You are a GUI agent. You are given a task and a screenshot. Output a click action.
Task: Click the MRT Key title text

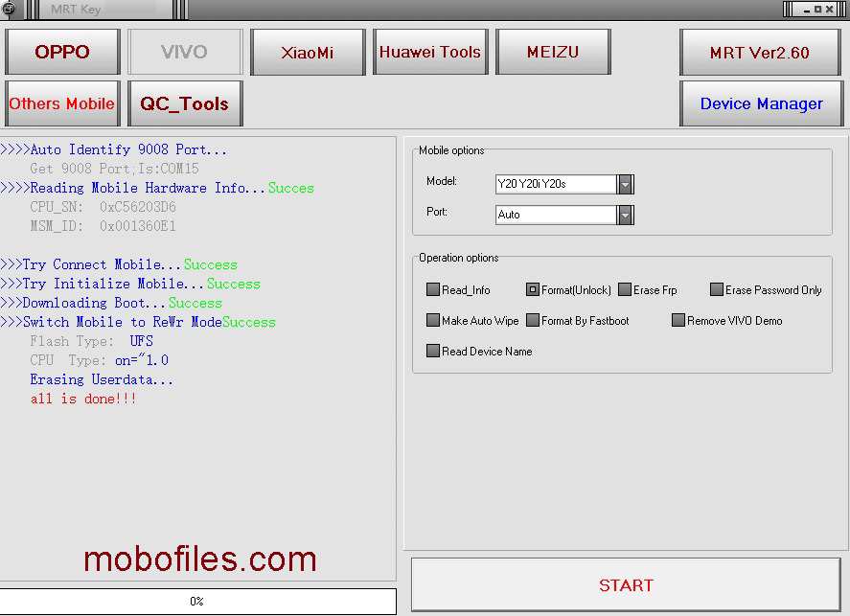[x=76, y=10]
